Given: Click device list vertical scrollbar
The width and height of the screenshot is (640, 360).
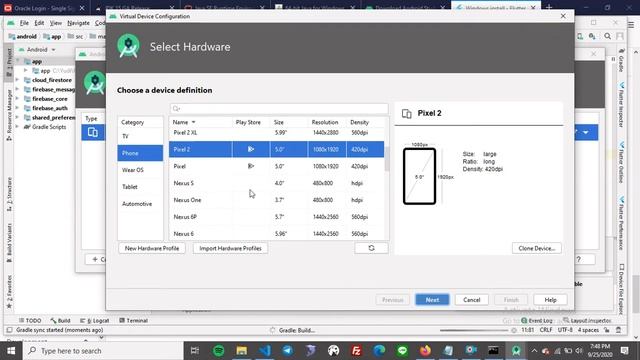Looking at the screenshot, I should coord(387,159).
